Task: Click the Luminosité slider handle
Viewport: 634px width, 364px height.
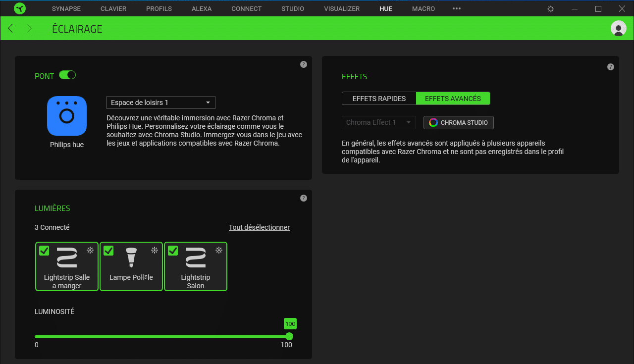Action: click(289, 336)
